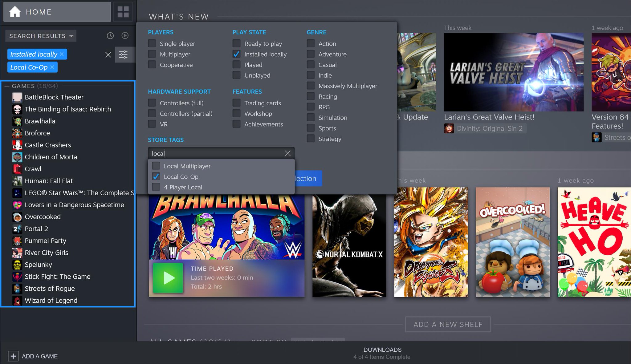The image size is (631, 364).
Task: Uncheck the Local Co-Op tag
Action: coord(156,176)
